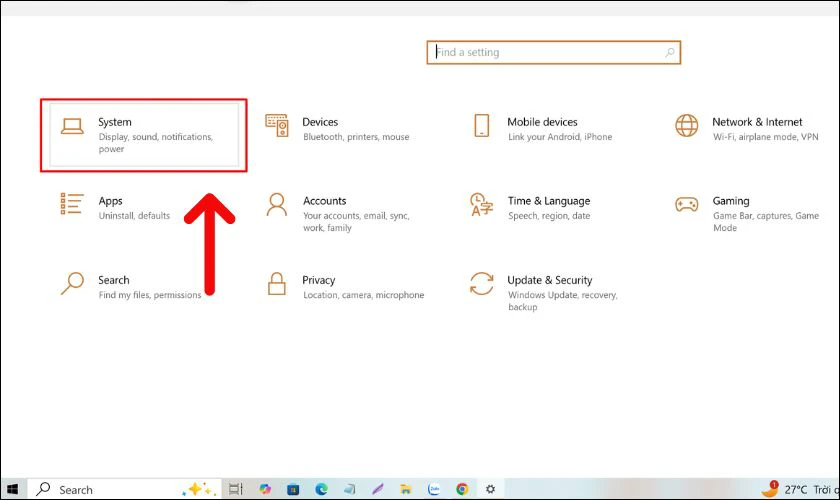The height and width of the screenshot is (500, 840).
Task: Launch Google Chrome from the taskbar
Action: click(x=462, y=489)
